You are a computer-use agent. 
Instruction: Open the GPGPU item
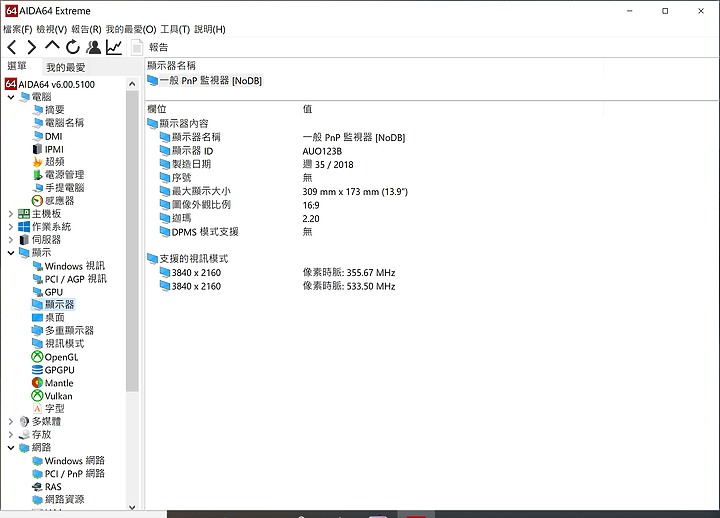[x=53, y=370]
